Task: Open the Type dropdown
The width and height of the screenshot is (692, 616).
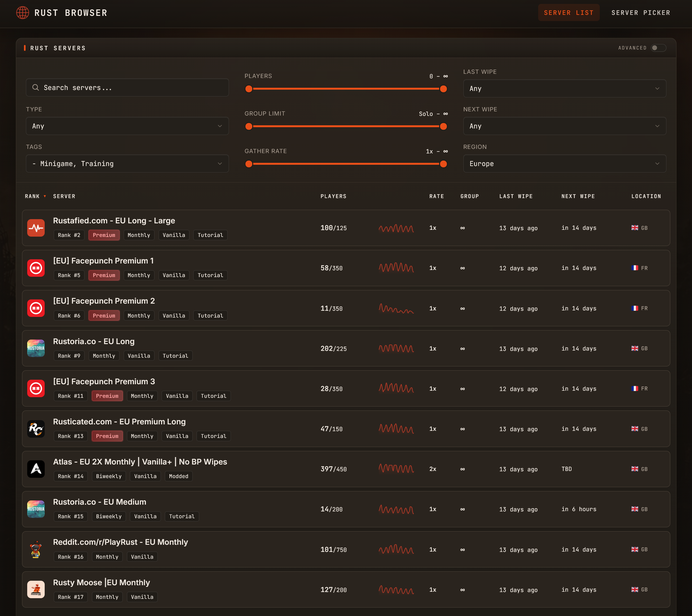Action: coord(127,126)
